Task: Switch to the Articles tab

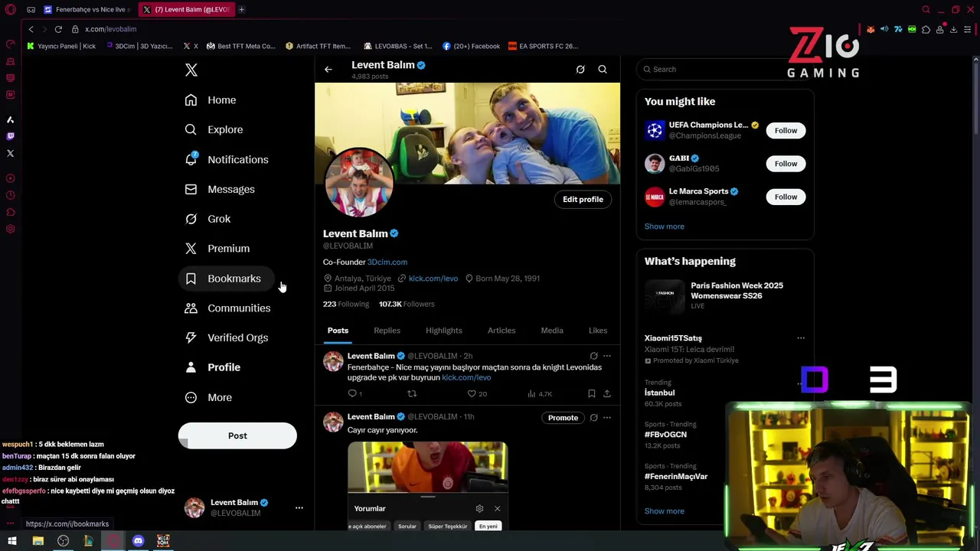Action: (x=501, y=331)
